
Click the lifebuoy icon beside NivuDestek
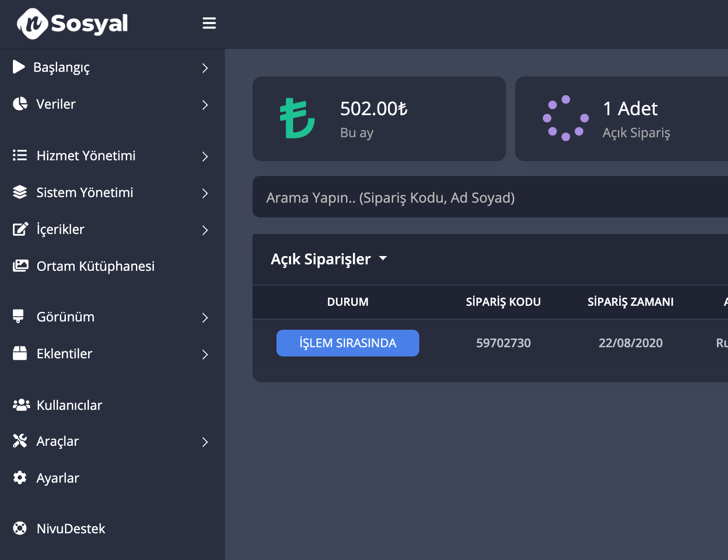pyautogui.click(x=20, y=528)
